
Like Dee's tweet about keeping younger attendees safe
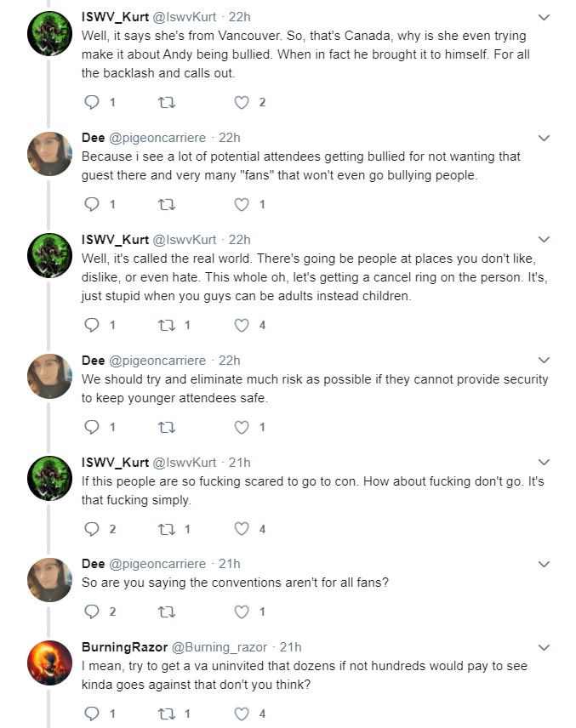click(241, 427)
